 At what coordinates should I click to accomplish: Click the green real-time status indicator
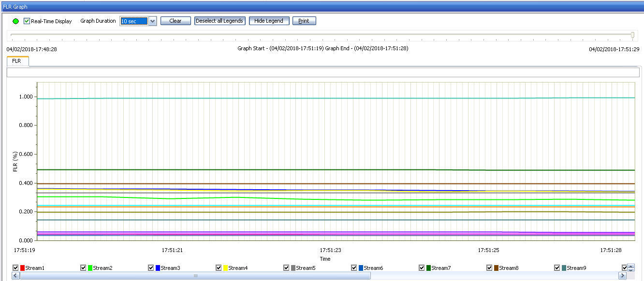16,21
